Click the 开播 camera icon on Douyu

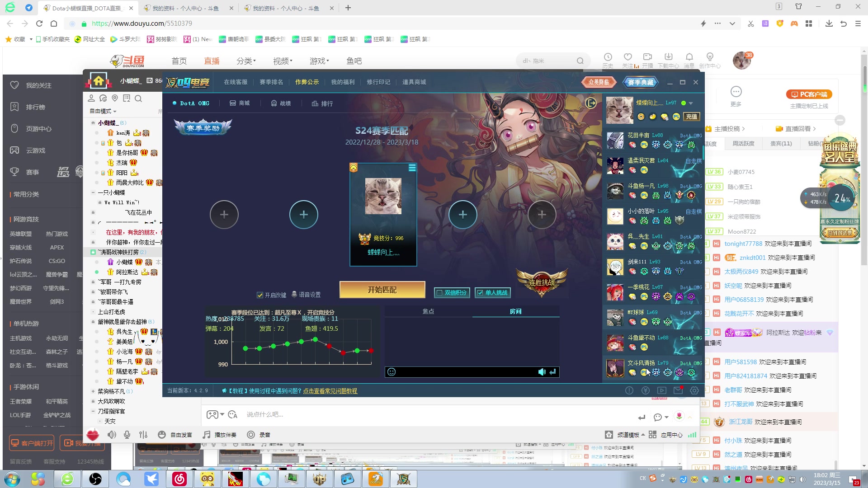[647, 60]
